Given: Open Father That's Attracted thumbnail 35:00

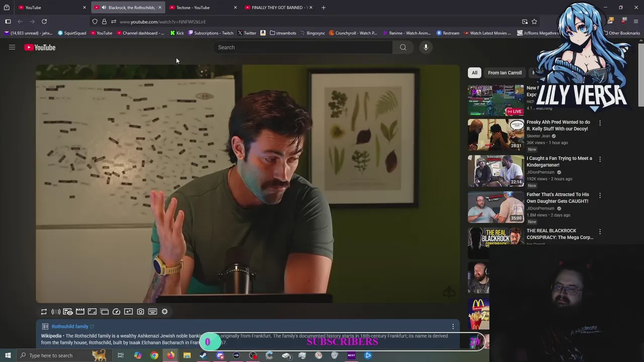Looking at the screenshot, I should tap(496, 207).
